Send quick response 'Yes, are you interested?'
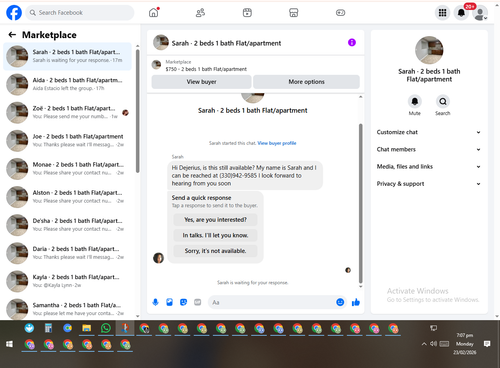The height and width of the screenshot is (368, 500). click(215, 220)
